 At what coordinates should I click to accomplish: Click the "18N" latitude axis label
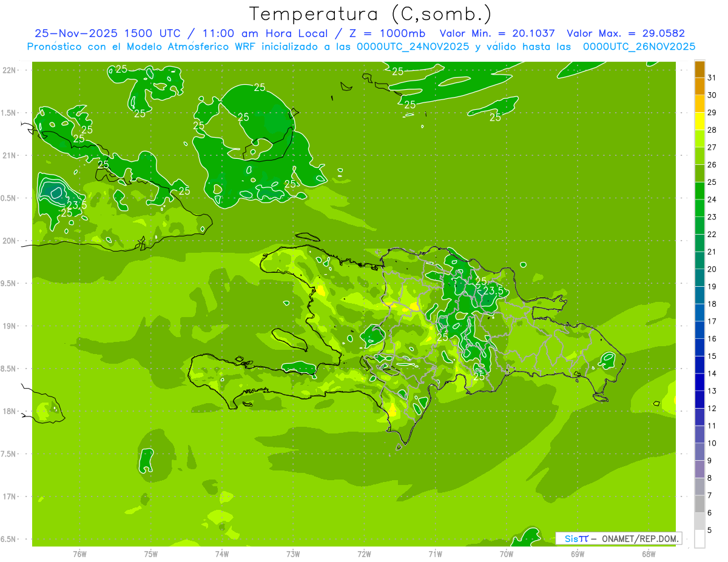[x=9, y=411]
